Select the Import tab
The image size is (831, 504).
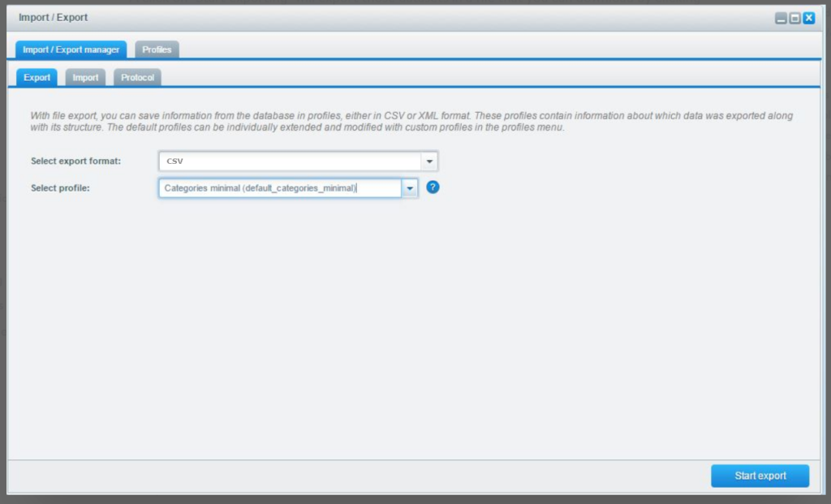coord(85,77)
